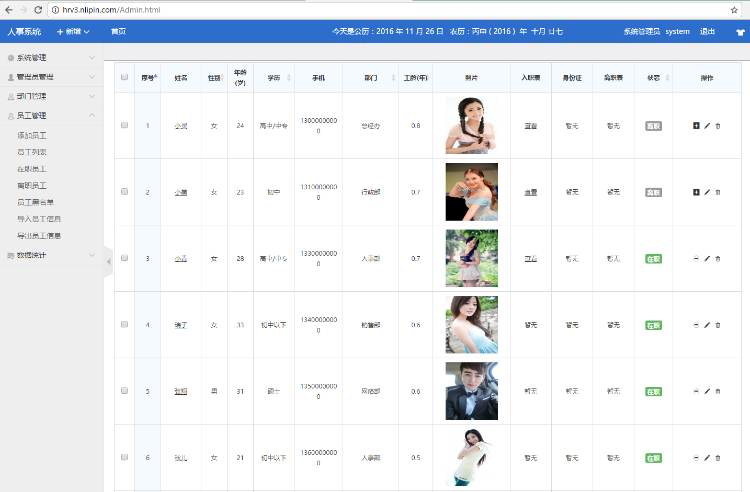
Task: Click the edit pencil icon in row 5
Action: pyautogui.click(x=707, y=391)
